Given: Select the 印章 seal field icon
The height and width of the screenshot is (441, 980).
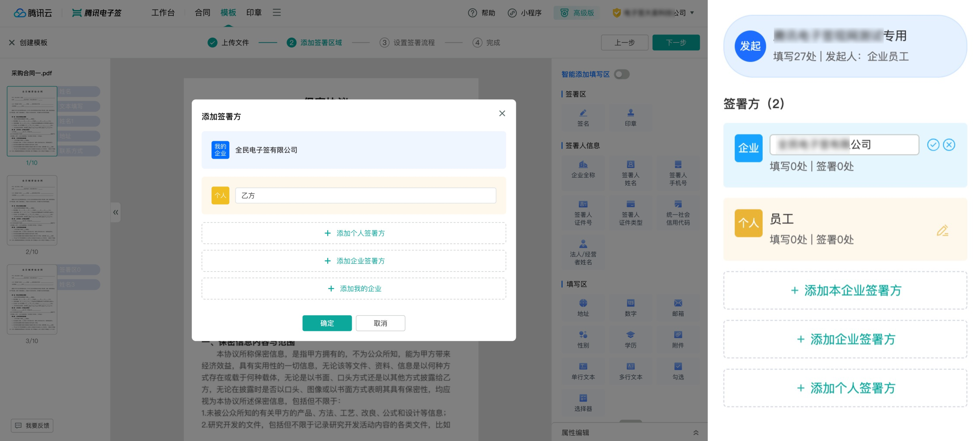Looking at the screenshot, I should point(630,117).
